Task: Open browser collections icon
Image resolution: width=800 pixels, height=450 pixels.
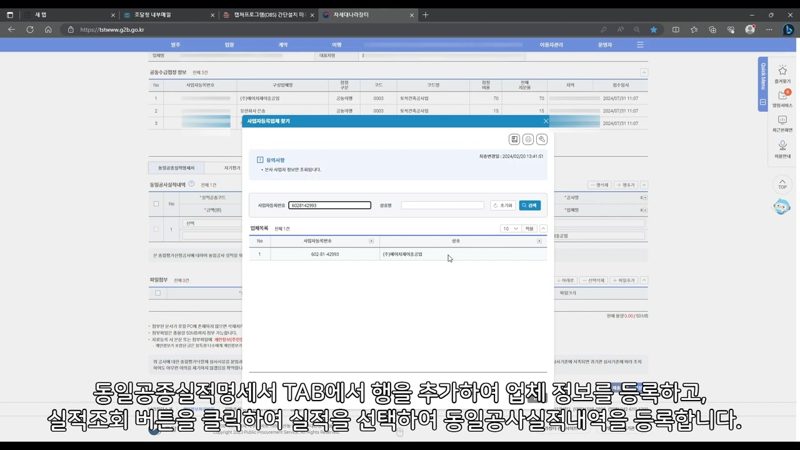Action: (712, 30)
